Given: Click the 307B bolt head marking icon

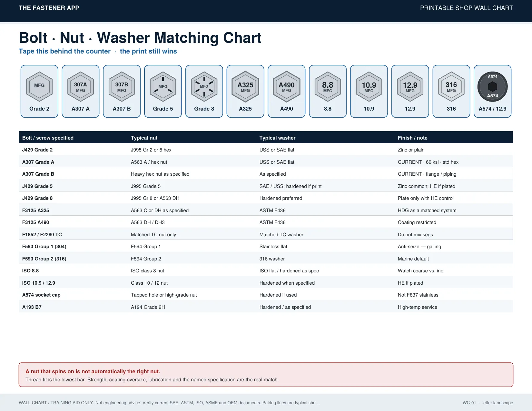Looking at the screenshot, I should (122, 87).
